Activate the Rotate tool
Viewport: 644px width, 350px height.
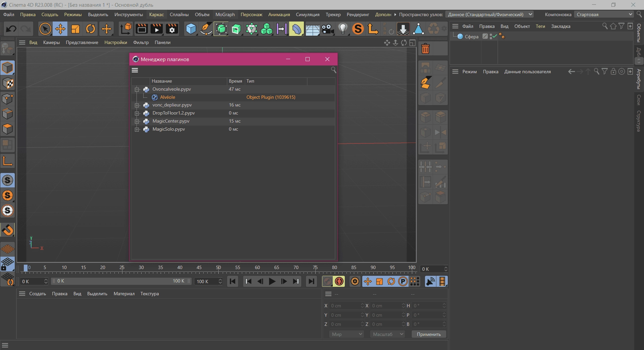91,29
